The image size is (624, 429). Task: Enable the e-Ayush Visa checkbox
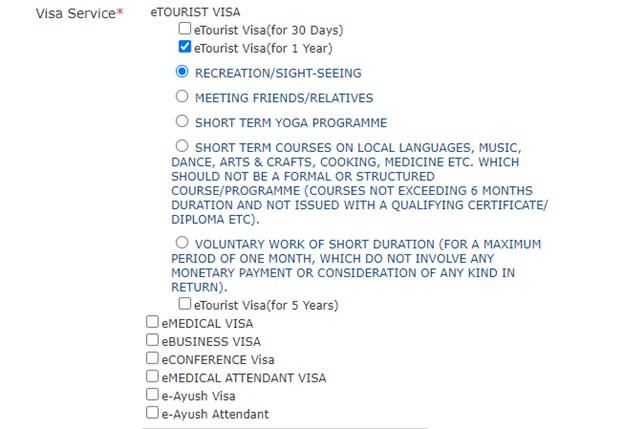(x=152, y=395)
